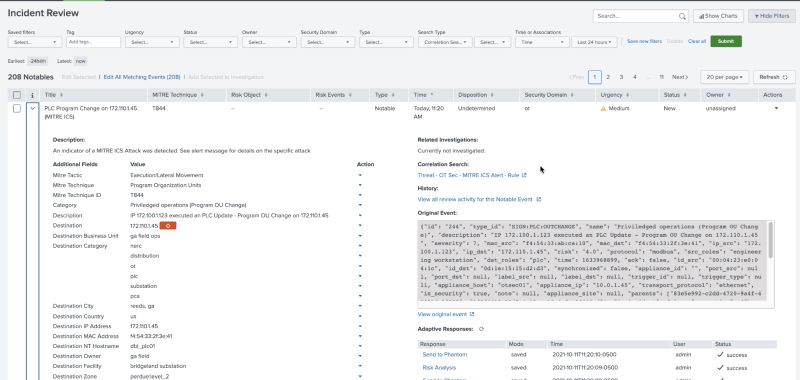
Task: Open action menu for Destination City field
Action: pyautogui.click(x=360, y=306)
